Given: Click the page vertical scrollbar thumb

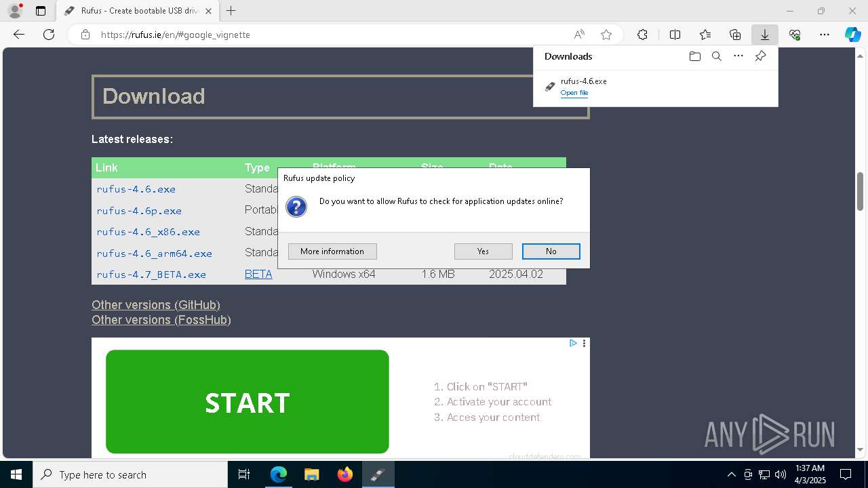Looking at the screenshot, I should pyautogui.click(x=860, y=191).
